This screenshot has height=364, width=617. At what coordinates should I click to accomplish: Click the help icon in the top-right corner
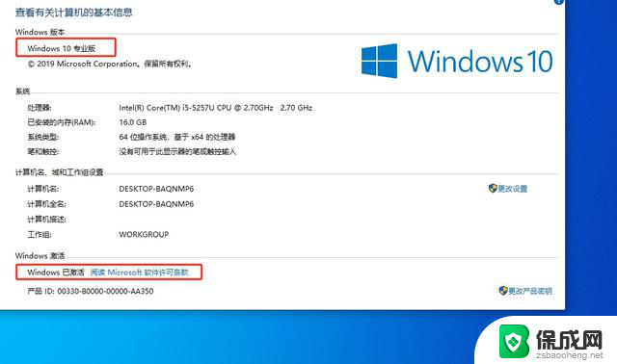[x=559, y=2]
